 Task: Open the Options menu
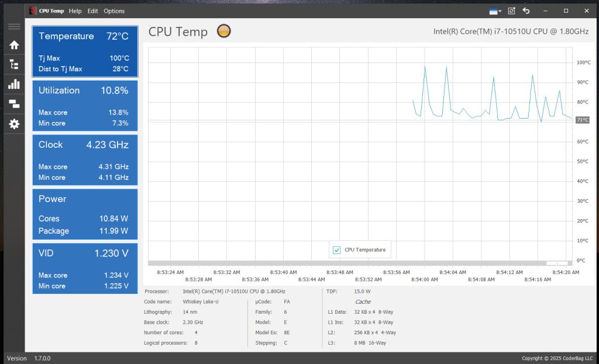[114, 11]
